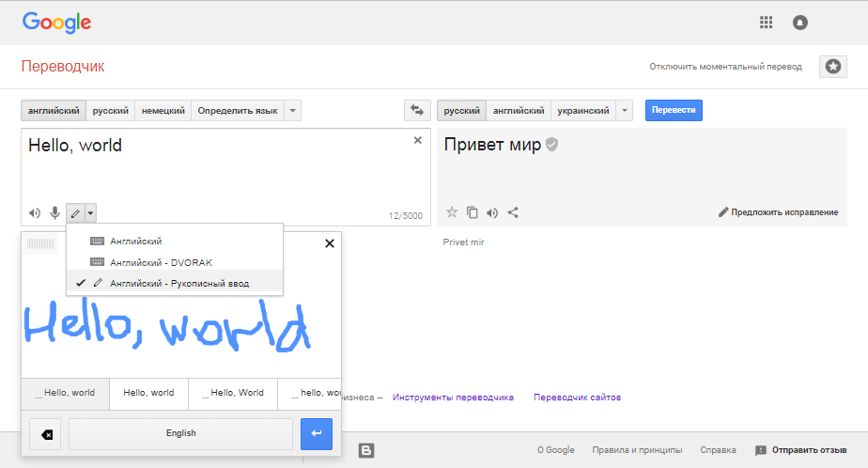Select английский as target language

519,110
